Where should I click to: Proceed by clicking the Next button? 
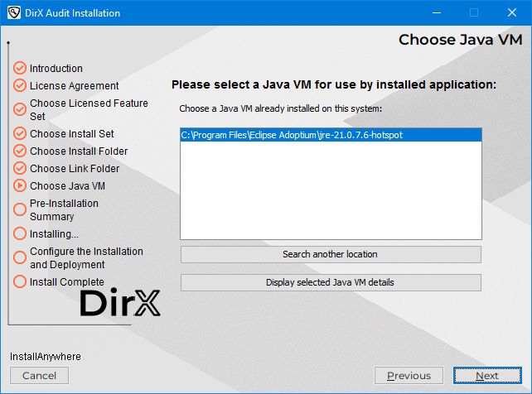(x=487, y=376)
